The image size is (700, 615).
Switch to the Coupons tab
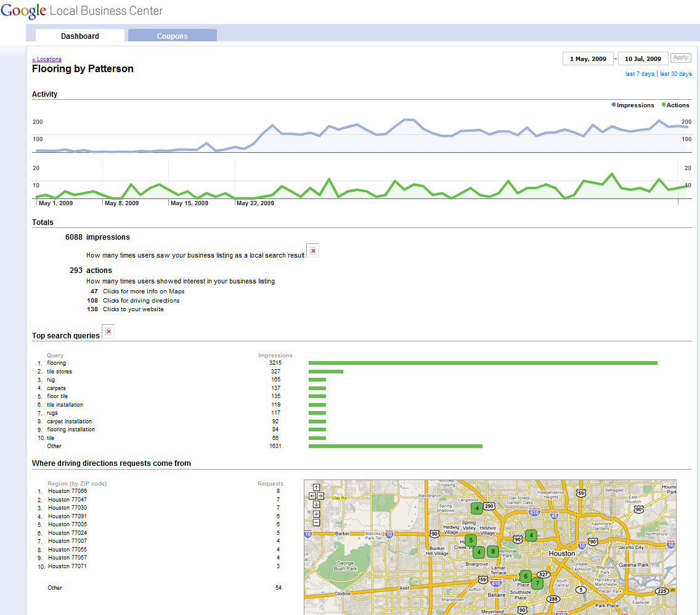tap(173, 36)
